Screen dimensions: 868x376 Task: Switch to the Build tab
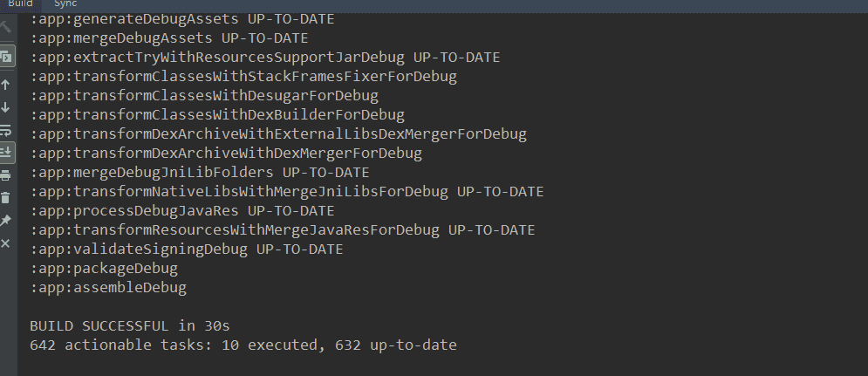pyautogui.click(x=20, y=3)
